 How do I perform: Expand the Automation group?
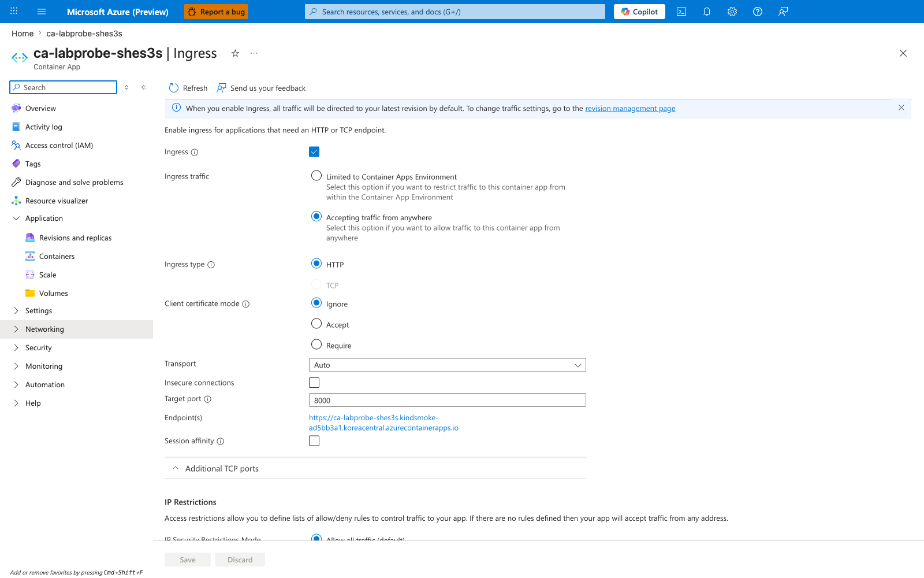pos(16,384)
